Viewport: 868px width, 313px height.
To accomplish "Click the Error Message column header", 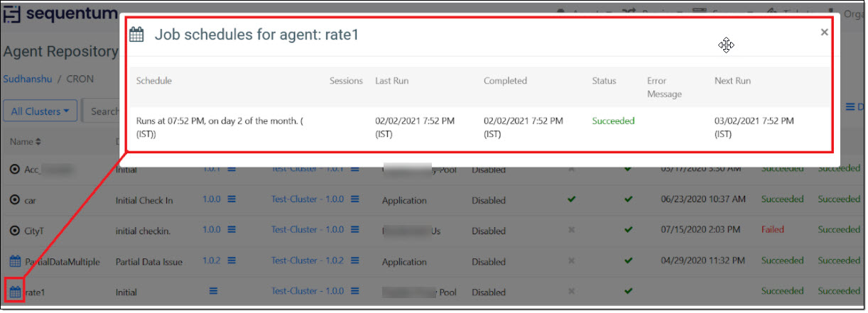I will pyautogui.click(x=664, y=87).
